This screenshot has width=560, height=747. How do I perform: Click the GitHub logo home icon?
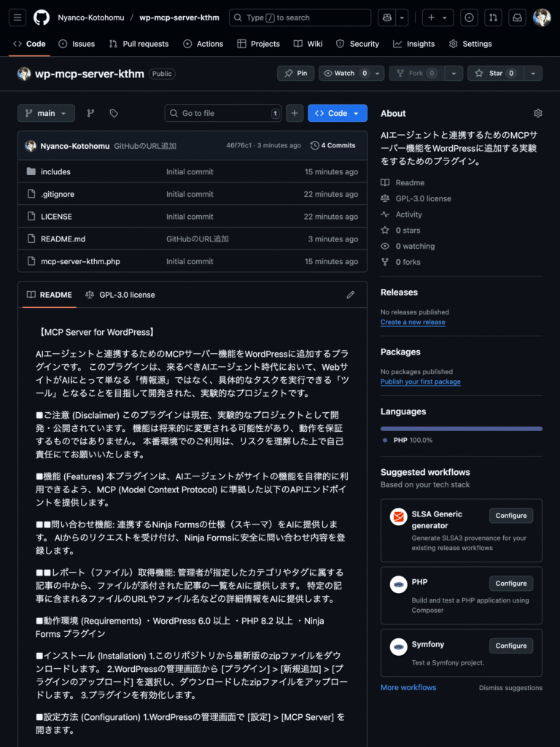(42, 18)
